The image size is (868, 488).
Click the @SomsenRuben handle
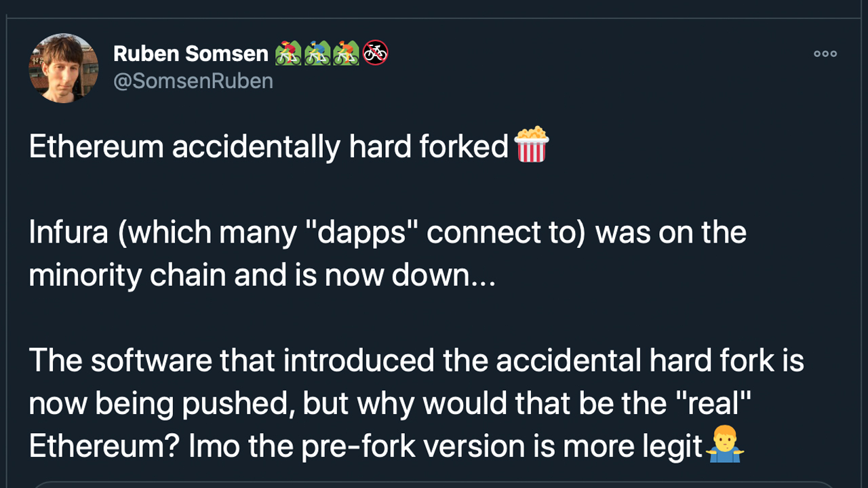point(193,81)
